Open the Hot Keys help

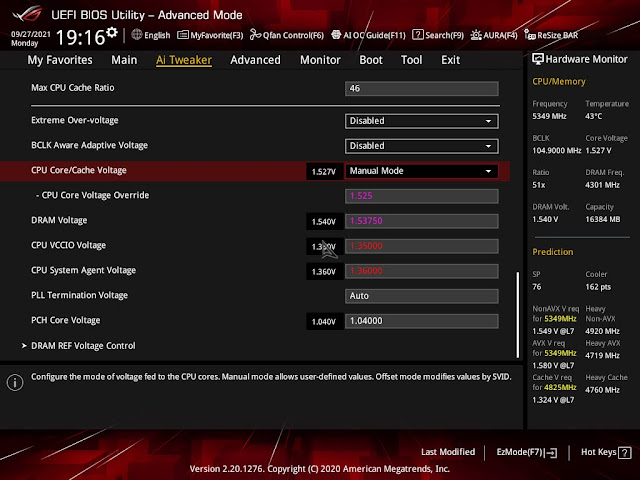(606, 452)
